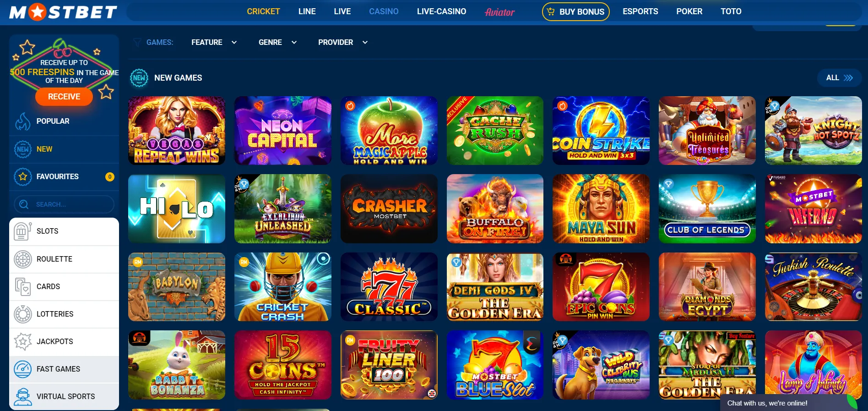Image resolution: width=868 pixels, height=411 pixels.
Task: Open the Cards category icon
Action: pyautogui.click(x=22, y=286)
